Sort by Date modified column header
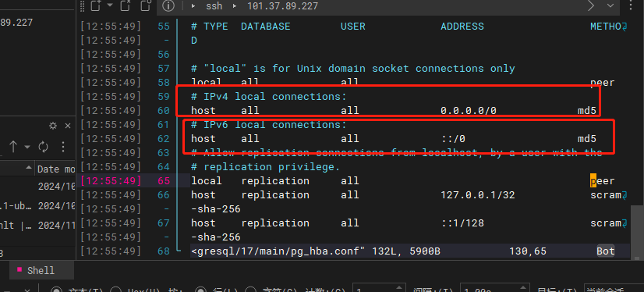 tap(56, 169)
